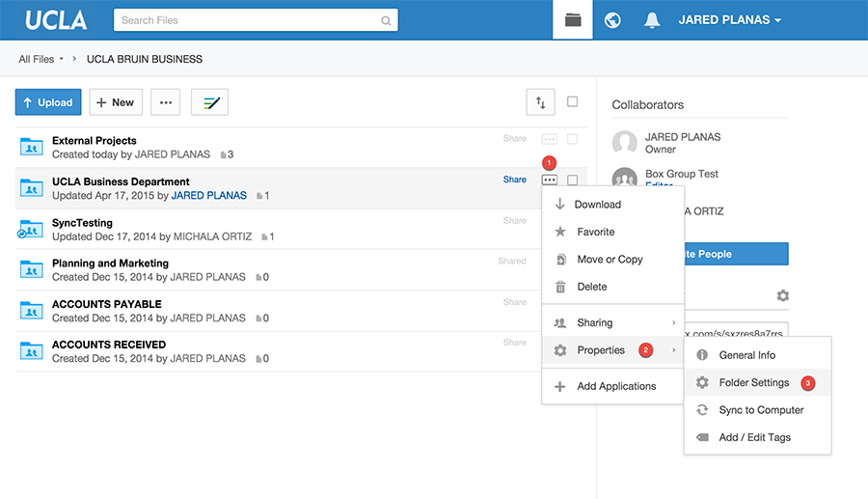Image resolution: width=868 pixels, height=499 pixels.
Task: Open the globe icon in header
Action: (612, 20)
